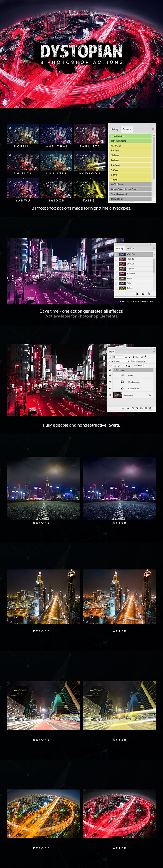Collapse the Layers panel double-arrow

[151, 348]
